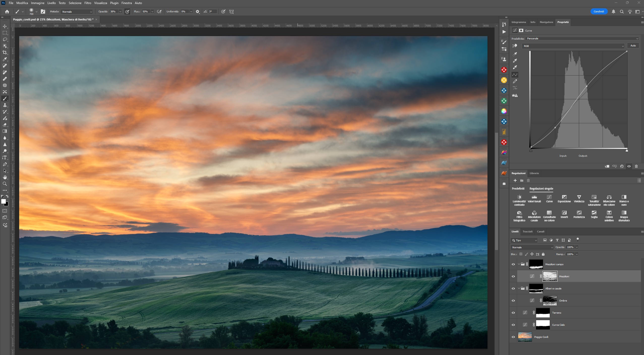Open the brush Metodo blend dropdown
The width and height of the screenshot is (644, 355).
click(77, 12)
